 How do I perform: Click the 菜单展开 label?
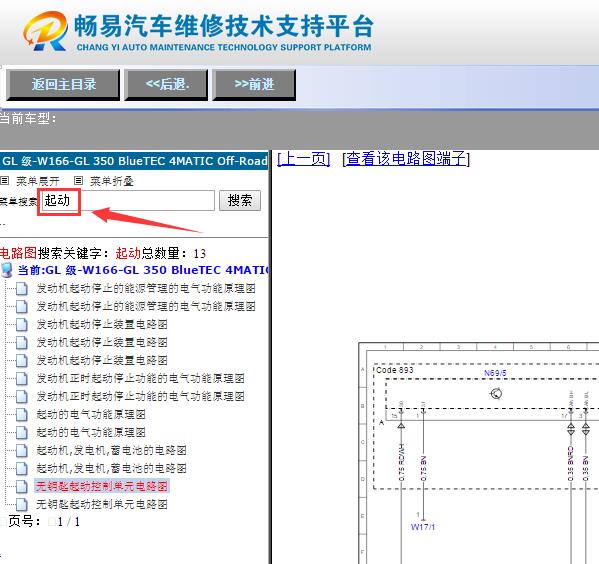click(38, 181)
